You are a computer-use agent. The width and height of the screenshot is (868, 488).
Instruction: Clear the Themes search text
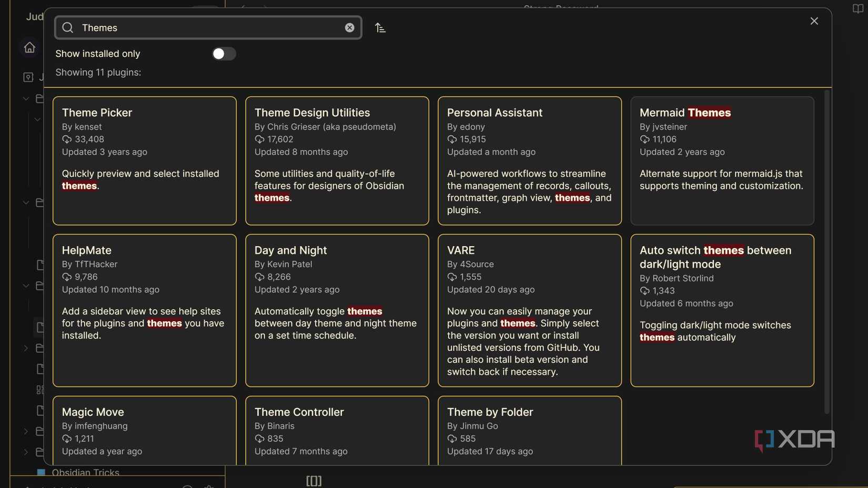(x=349, y=27)
